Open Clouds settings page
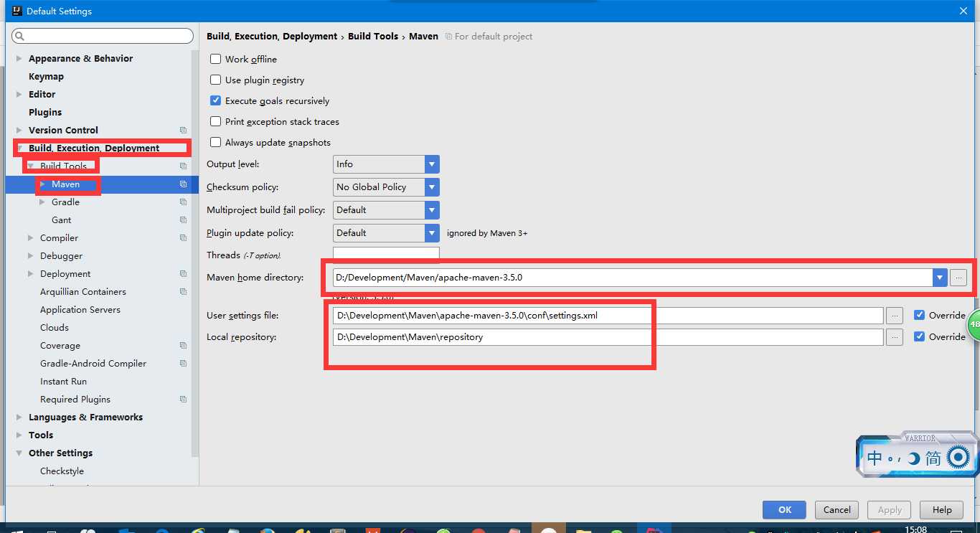The width and height of the screenshot is (980, 533). [55, 327]
